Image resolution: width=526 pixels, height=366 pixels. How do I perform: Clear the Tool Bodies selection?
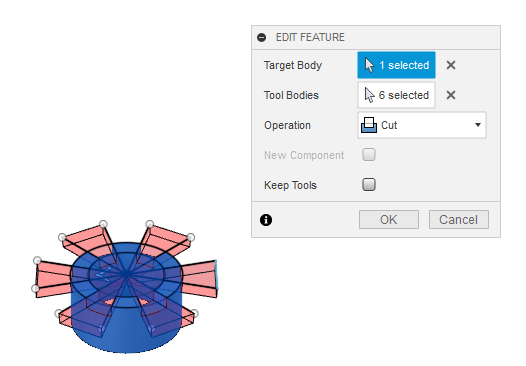[x=451, y=95]
